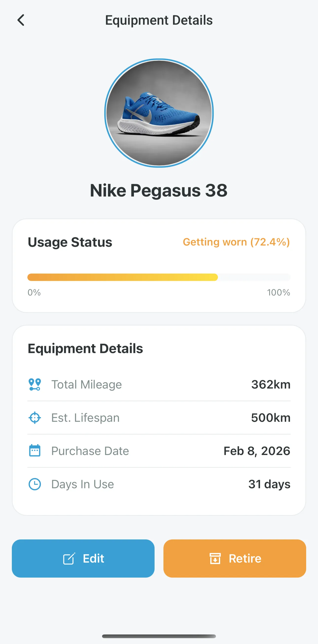The image size is (318, 644).
Task: Tap the Getting worn (72.4%) status label
Action: click(x=236, y=242)
